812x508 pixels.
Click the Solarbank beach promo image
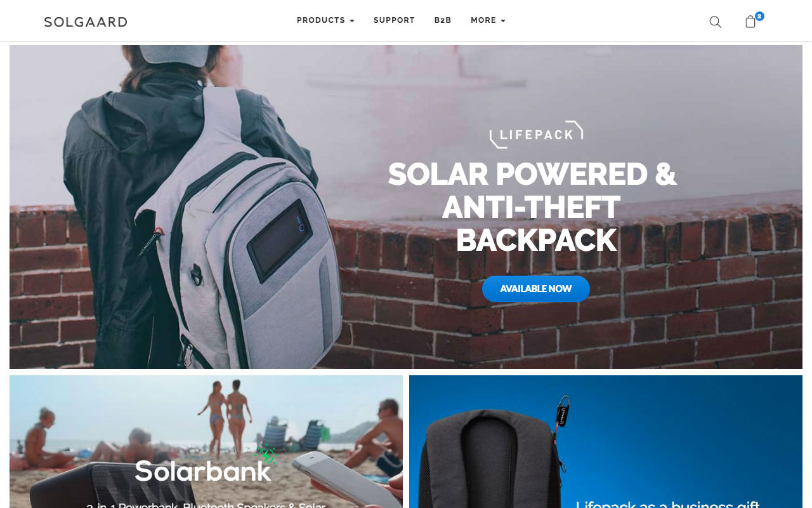coord(206,441)
